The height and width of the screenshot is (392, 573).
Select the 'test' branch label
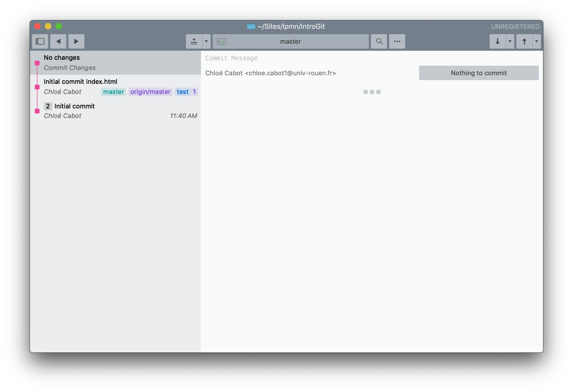pos(182,91)
